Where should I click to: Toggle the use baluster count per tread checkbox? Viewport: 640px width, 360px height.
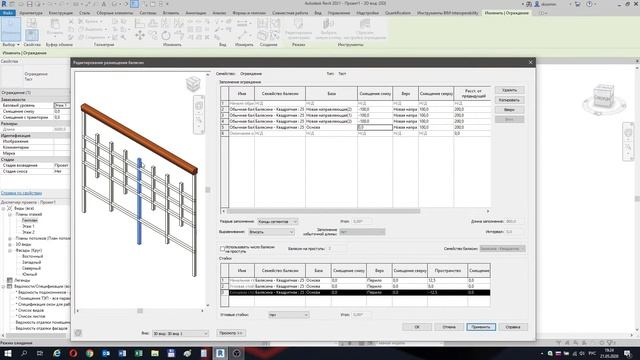coord(222,249)
